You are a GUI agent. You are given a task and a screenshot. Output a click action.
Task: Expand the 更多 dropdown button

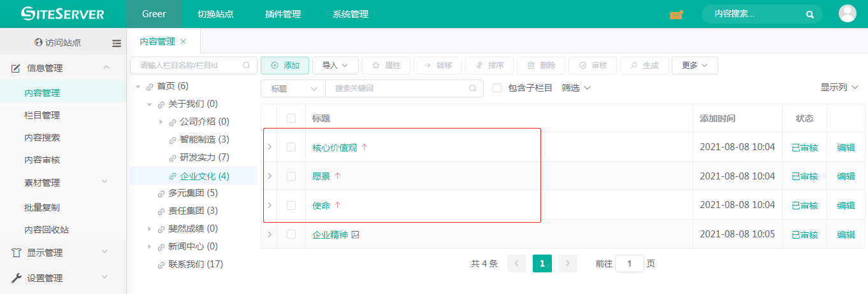click(695, 65)
